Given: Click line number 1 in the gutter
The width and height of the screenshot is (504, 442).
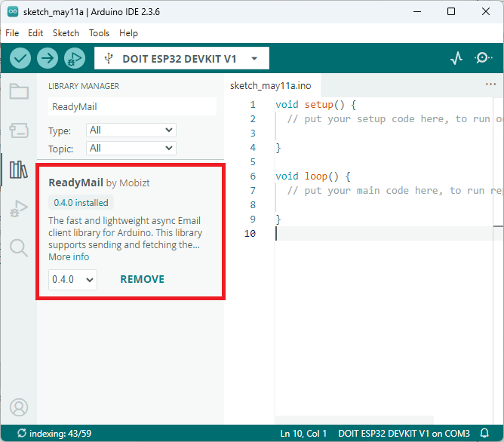Looking at the screenshot, I should pyautogui.click(x=253, y=105).
